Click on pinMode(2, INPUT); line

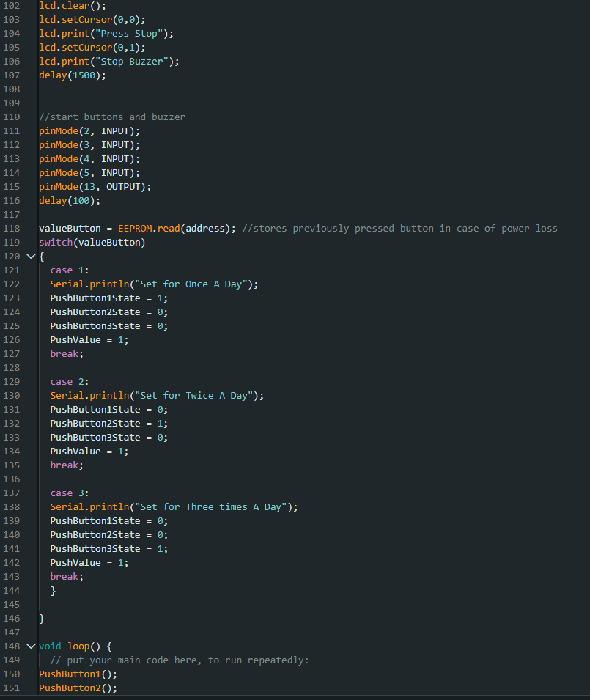click(x=89, y=131)
